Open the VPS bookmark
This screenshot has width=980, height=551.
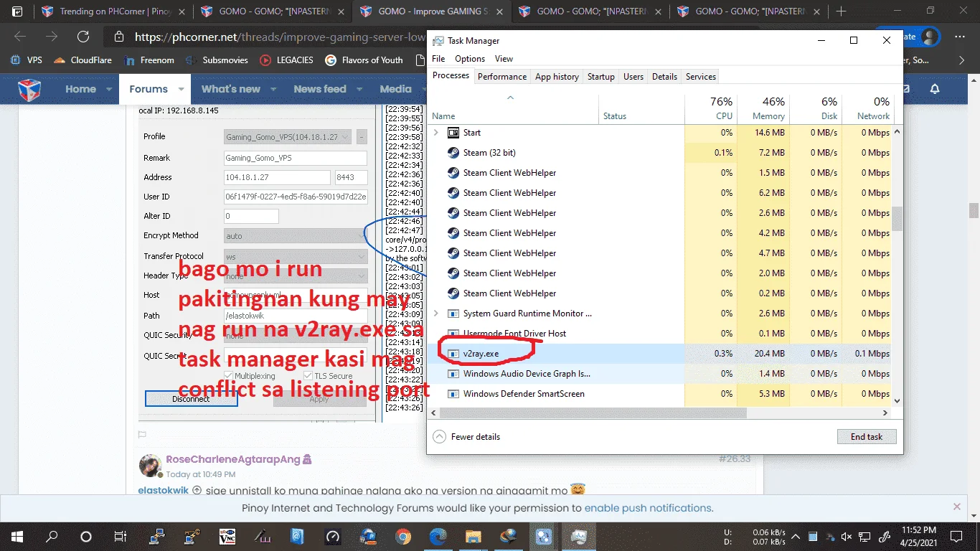[x=27, y=60]
